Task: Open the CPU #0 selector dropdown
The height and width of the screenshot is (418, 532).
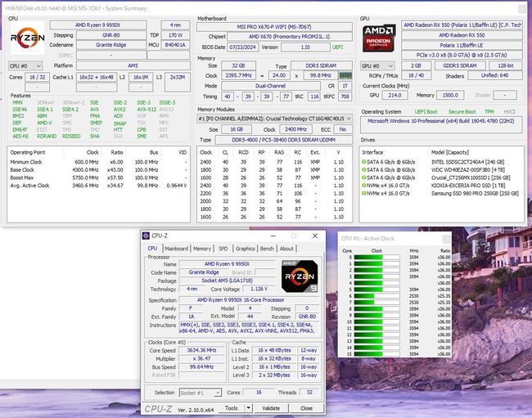Action: click(x=25, y=65)
